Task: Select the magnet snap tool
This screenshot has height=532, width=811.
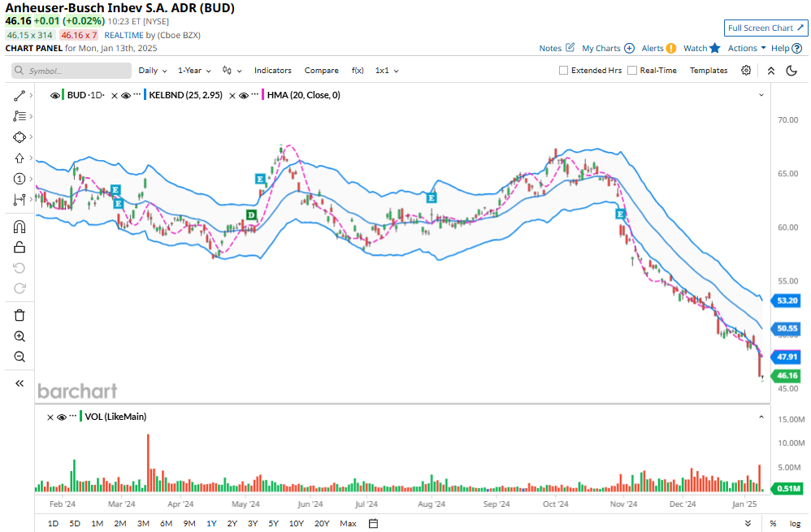Action: point(20,227)
